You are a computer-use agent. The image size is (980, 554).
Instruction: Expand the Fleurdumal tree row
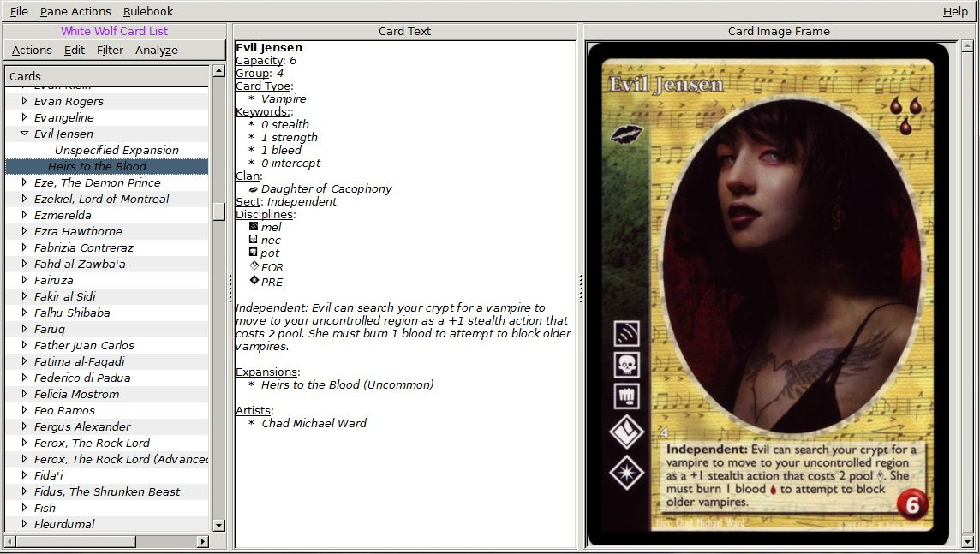pyautogui.click(x=24, y=523)
